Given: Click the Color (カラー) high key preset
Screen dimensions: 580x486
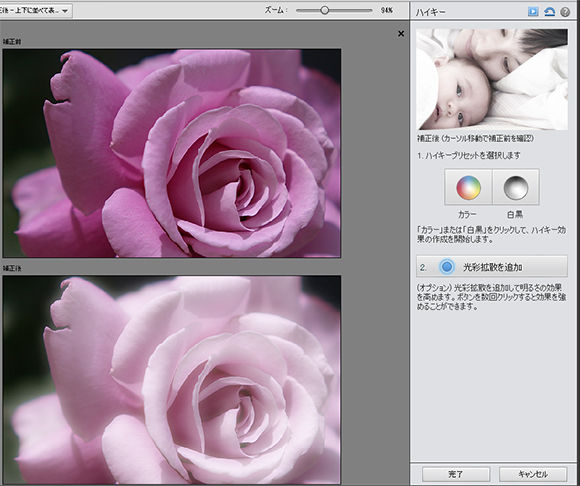Looking at the screenshot, I should pyautogui.click(x=468, y=187).
